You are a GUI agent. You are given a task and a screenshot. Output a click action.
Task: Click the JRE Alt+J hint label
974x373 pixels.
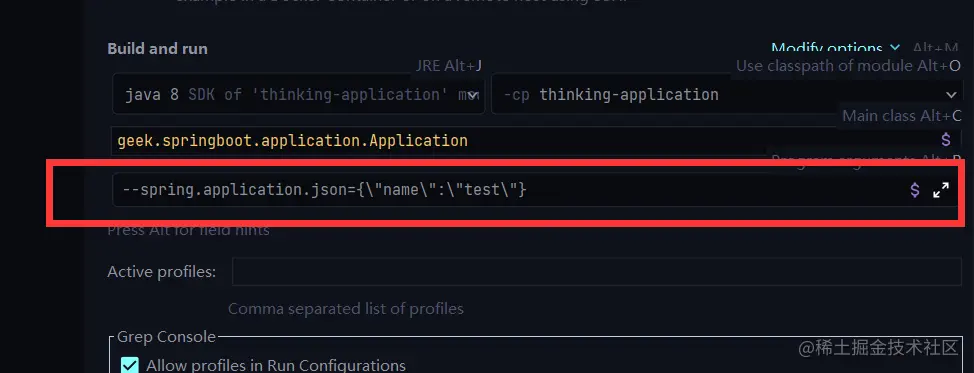tap(448, 66)
